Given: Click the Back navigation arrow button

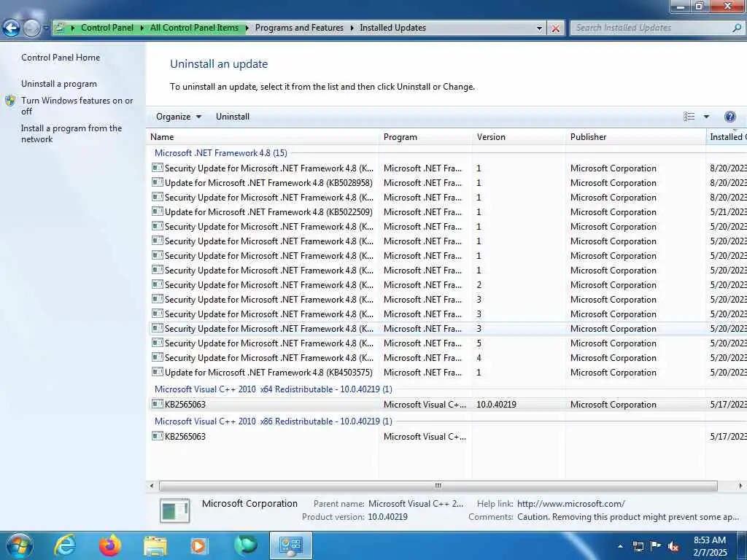Looking at the screenshot, I should click(11, 28).
